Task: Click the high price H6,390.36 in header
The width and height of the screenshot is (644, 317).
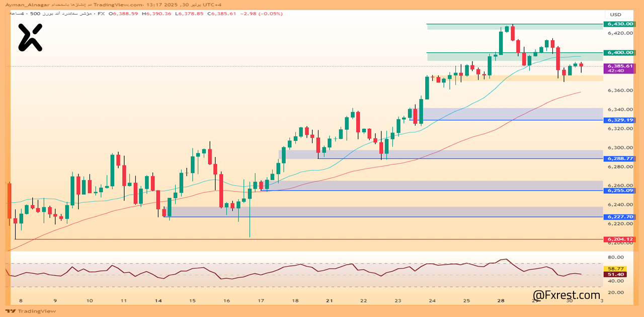Action: (156, 14)
